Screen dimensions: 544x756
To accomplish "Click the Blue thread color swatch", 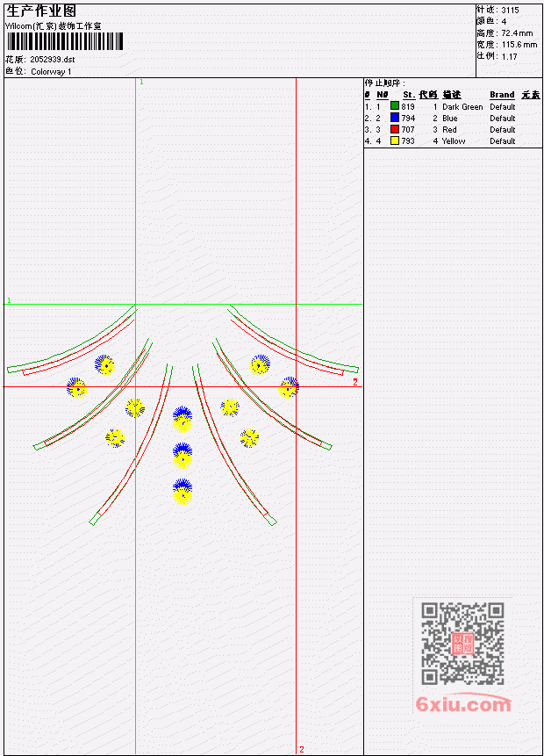I will 395,118.
